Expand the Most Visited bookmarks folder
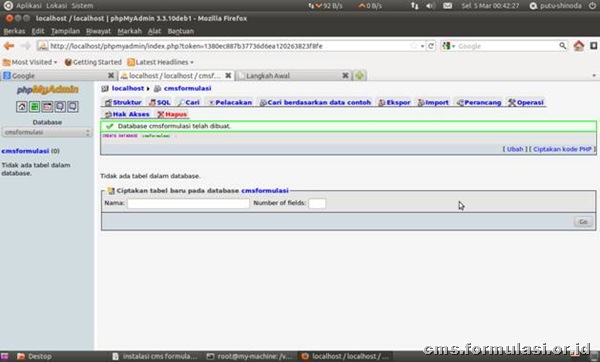The width and height of the screenshot is (600, 362). (30, 62)
